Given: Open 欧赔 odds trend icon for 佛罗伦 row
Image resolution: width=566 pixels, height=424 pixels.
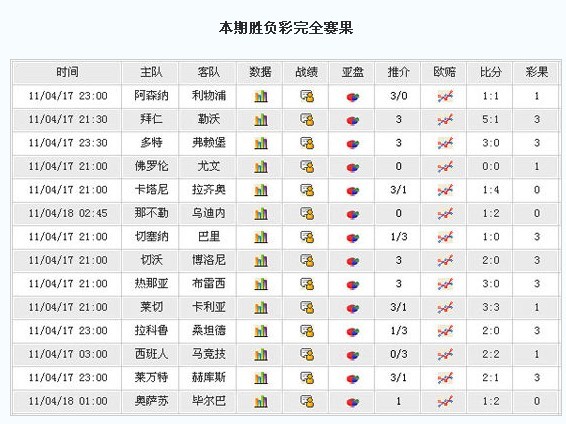Looking at the screenshot, I should (x=445, y=167).
